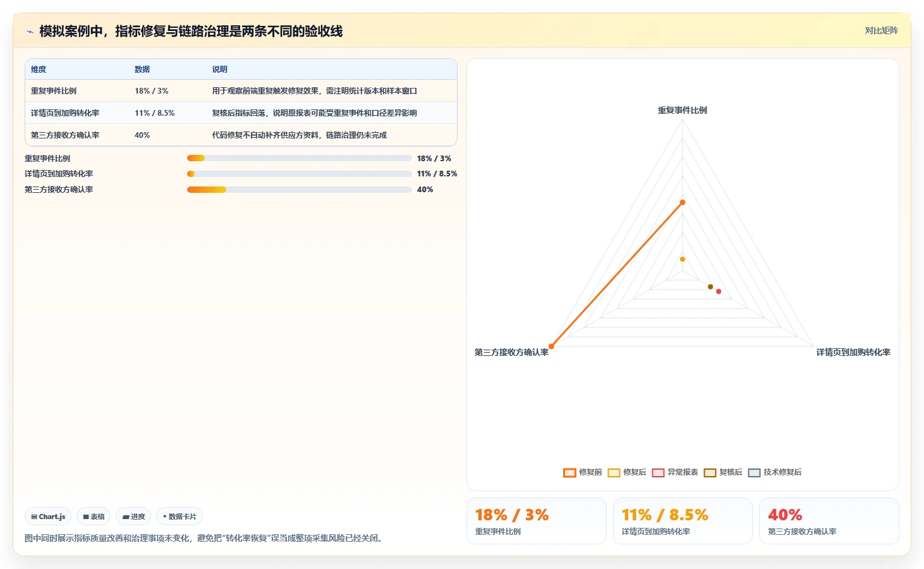Image resolution: width=924 pixels, height=569 pixels.
Task: Click the small yellow radar point near center
Action: (x=683, y=259)
